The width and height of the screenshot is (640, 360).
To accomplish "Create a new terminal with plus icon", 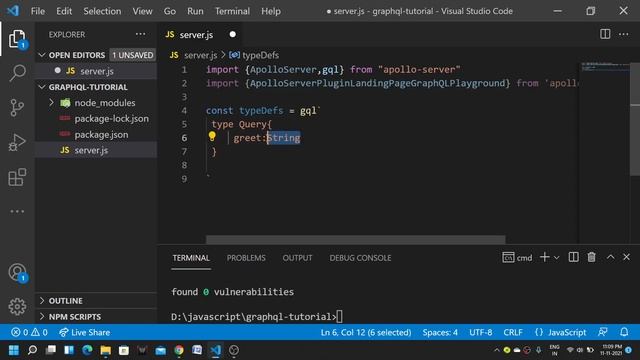I will pos(544,257).
